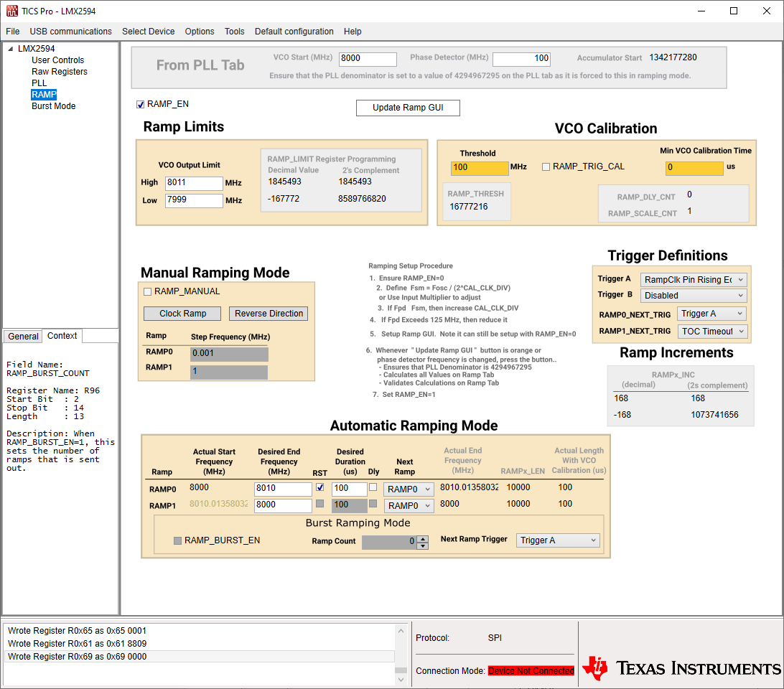Click the Clock Ramp button
The height and width of the screenshot is (689, 784).
pos(182,314)
